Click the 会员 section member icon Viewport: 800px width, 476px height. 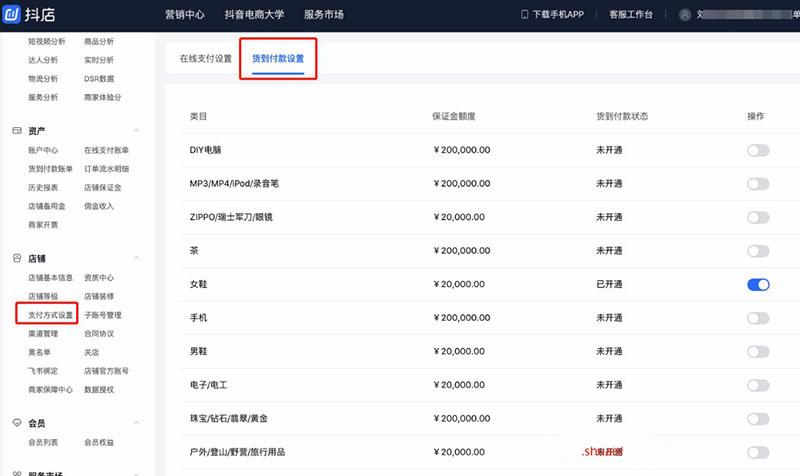[16, 423]
